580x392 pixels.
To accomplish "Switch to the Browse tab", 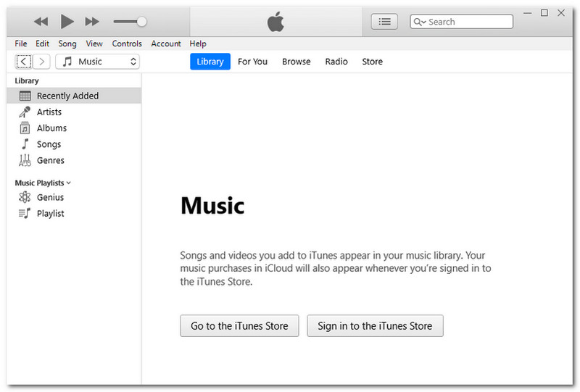I will point(297,62).
